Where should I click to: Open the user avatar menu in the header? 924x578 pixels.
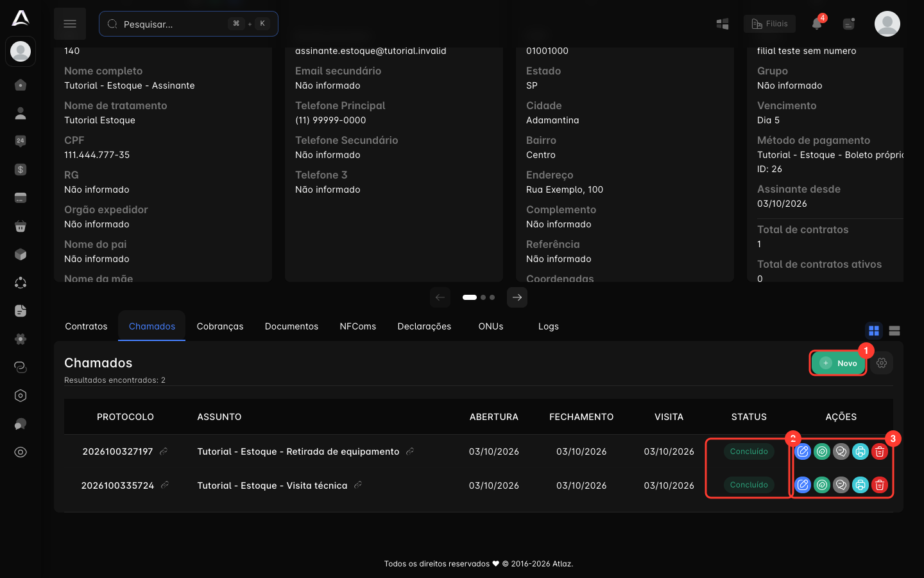point(887,24)
